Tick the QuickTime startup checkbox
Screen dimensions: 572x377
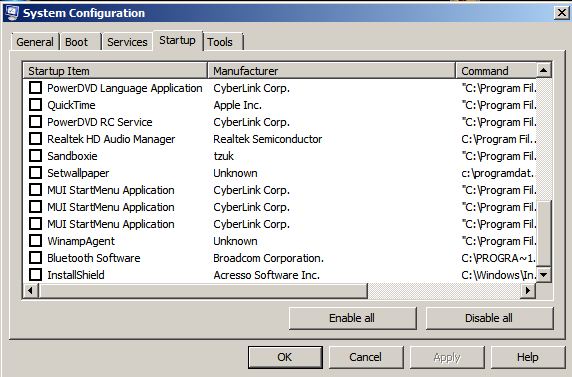click(x=35, y=105)
